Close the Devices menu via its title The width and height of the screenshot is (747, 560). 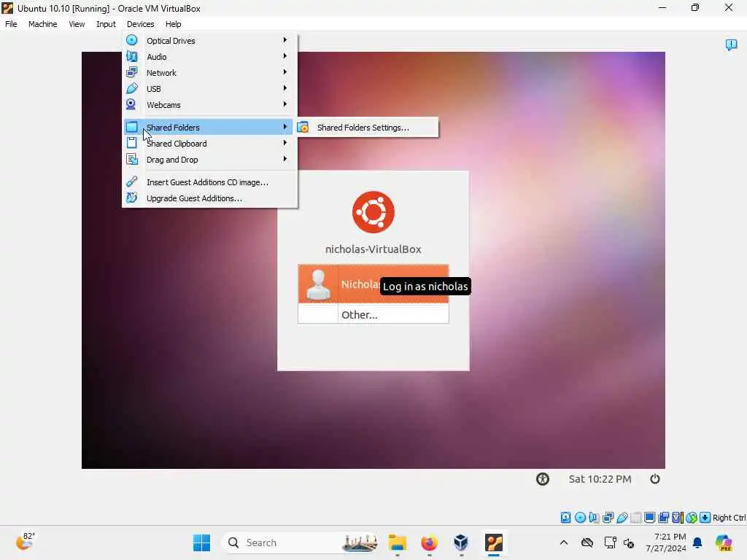140,24
